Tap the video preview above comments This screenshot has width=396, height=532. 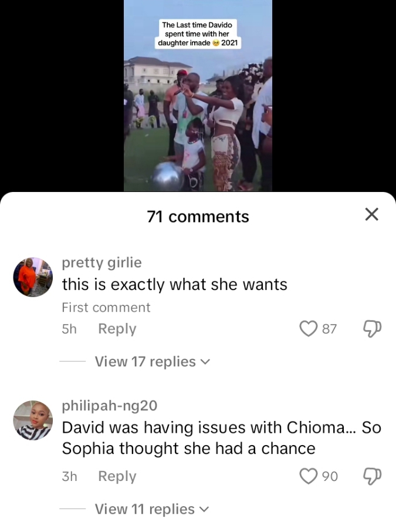tap(198, 96)
